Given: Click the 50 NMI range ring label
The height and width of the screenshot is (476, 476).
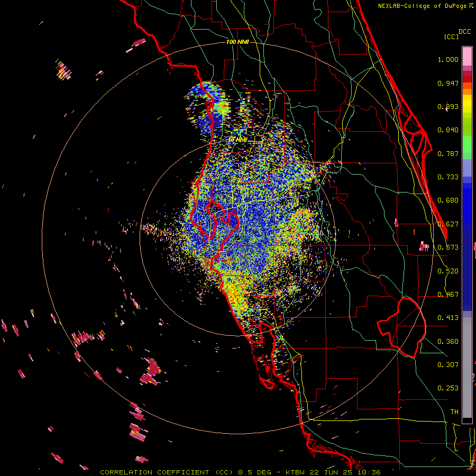Looking at the screenshot, I should coord(237,140).
